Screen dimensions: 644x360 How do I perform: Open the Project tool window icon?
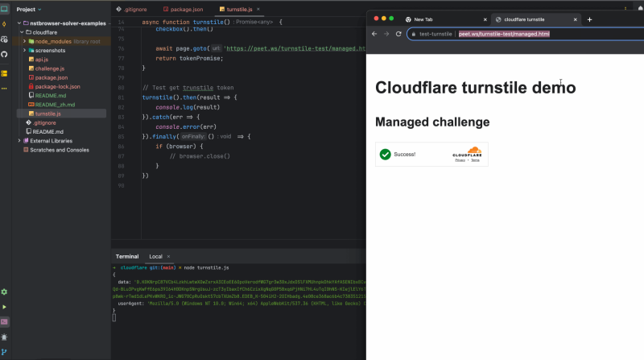pyautogui.click(x=4, y=9)
